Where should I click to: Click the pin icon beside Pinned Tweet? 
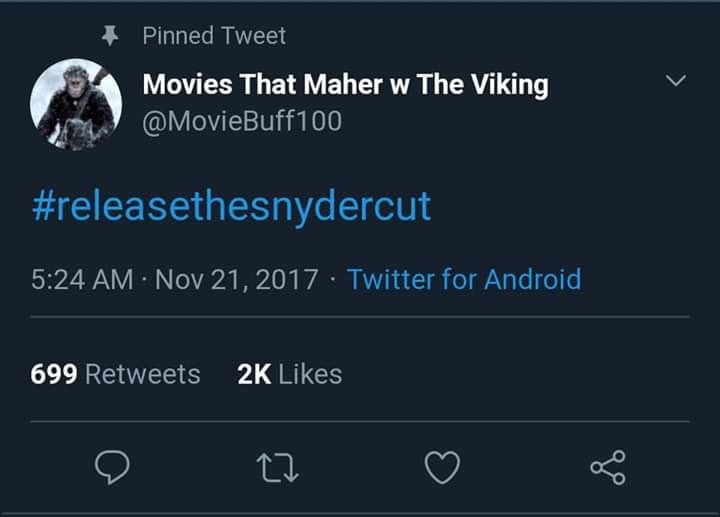[111, 35]
